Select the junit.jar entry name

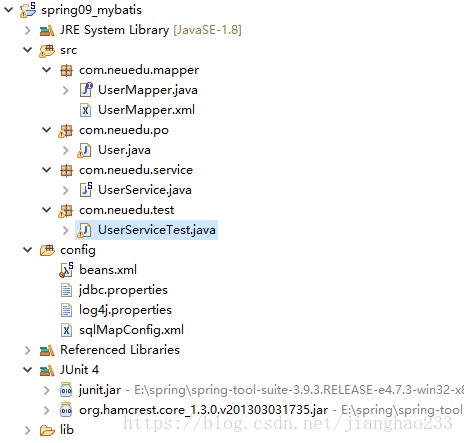click(100, 390)
